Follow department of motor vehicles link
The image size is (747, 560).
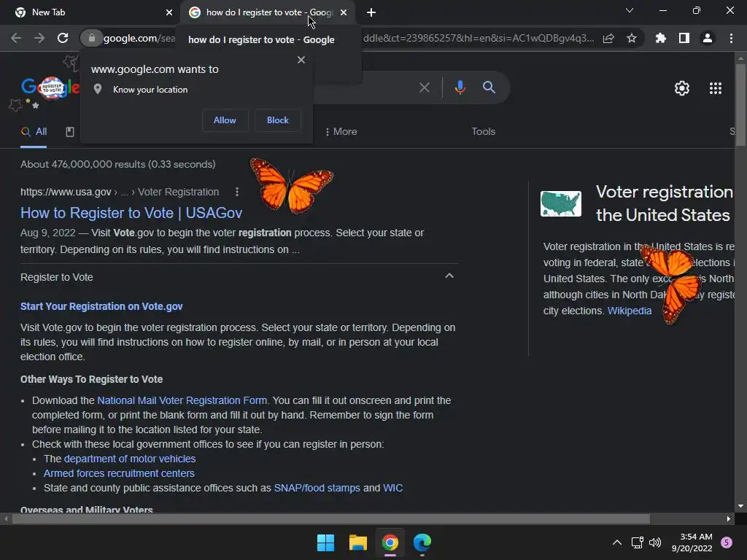pyautogui.click(x=130, y=459)
